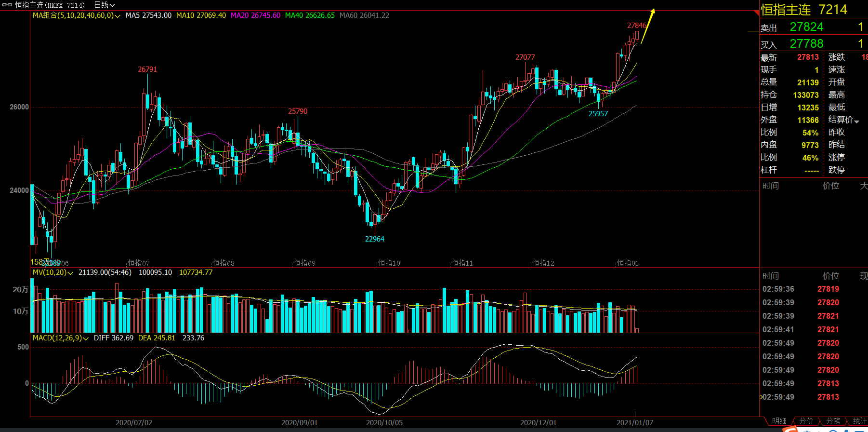Click the 2020/09/01 date on time axis
This screenshot has height=432, width=868.
[300, 423]
